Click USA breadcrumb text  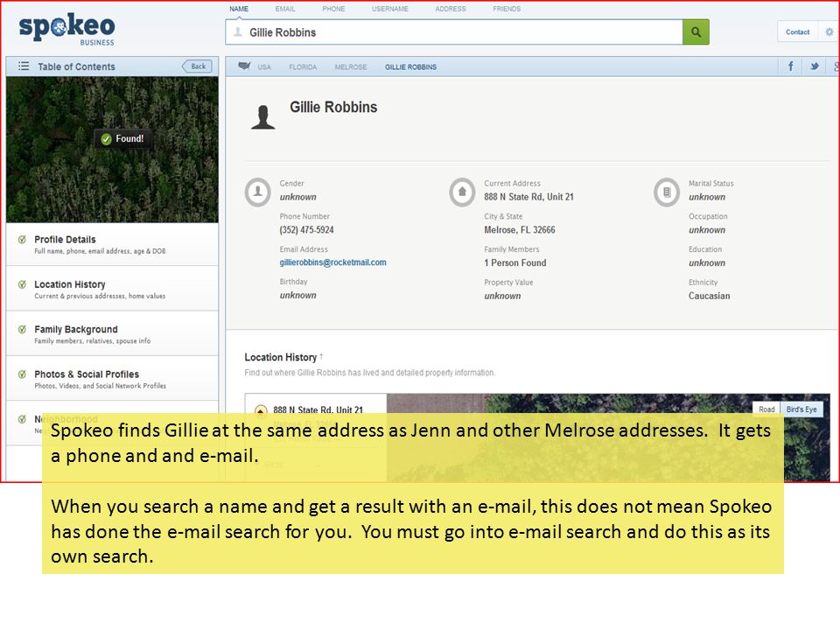point(264,67)
